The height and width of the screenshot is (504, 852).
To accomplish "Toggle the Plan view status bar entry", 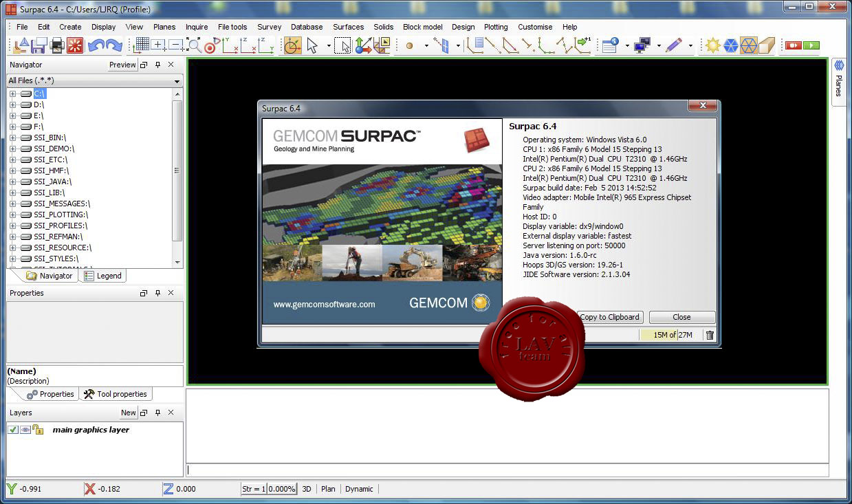I will [328, 489].
